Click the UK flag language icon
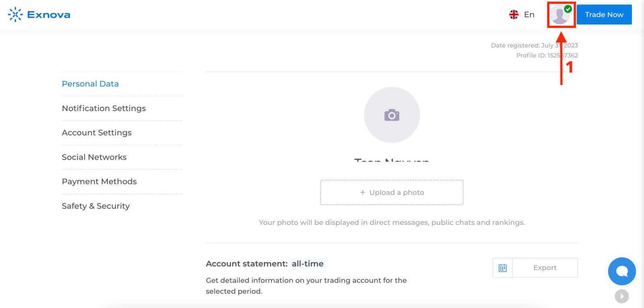Screen dimensions: 644x308 514,14
